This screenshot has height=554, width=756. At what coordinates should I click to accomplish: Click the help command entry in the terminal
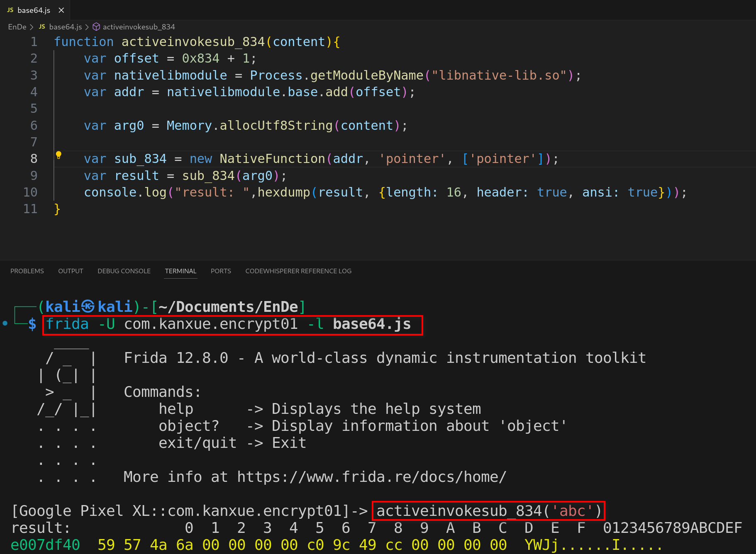(176, 409)
